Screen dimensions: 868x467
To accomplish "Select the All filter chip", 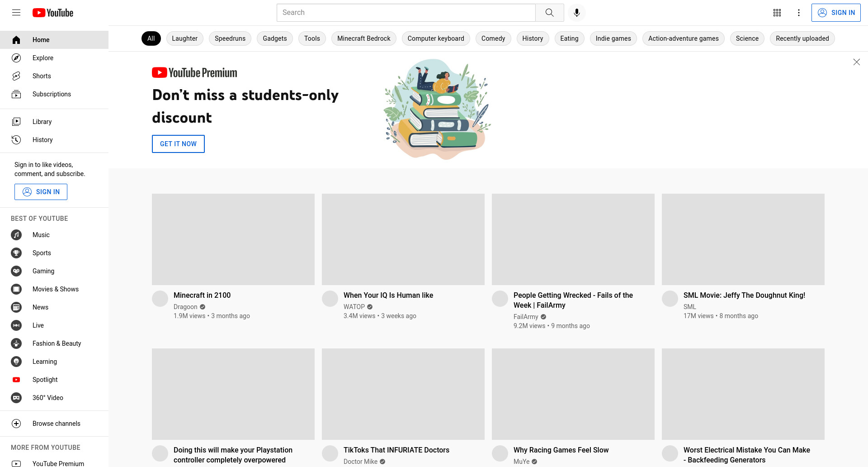I will click(151, 38).
